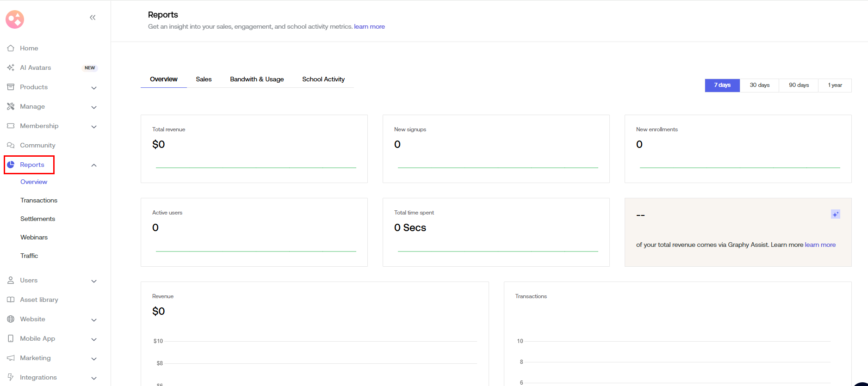Follow the learn more link under Reports

[x=369, y=27]
